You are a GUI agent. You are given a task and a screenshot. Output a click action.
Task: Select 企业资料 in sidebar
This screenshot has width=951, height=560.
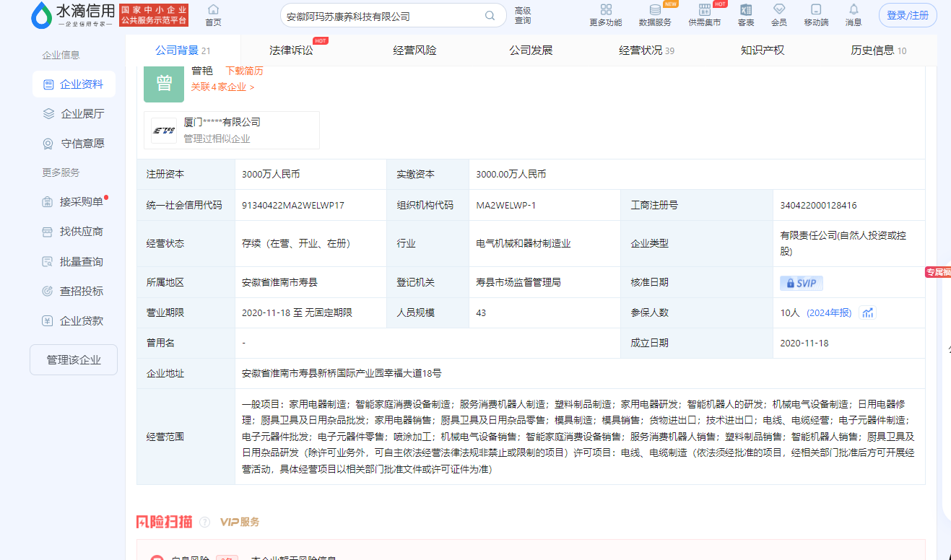pyautogui.click(x=74, y=84)
